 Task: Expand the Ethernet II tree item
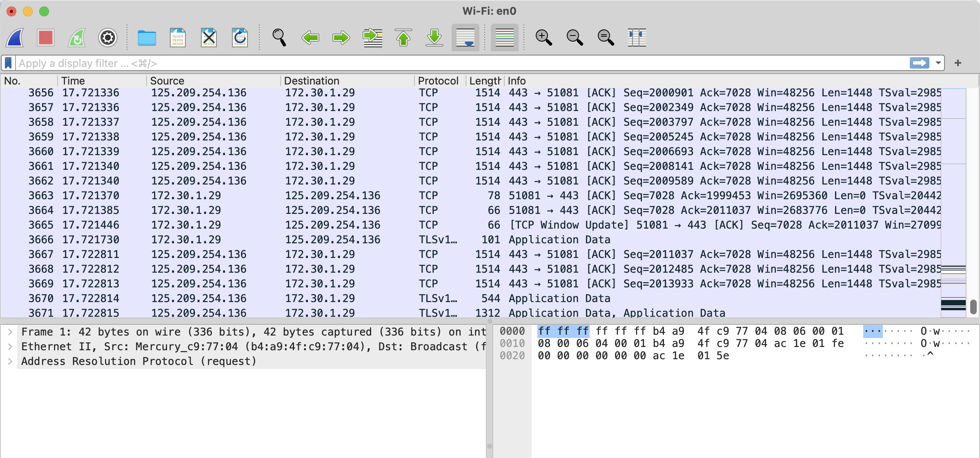tap(10, 347)
